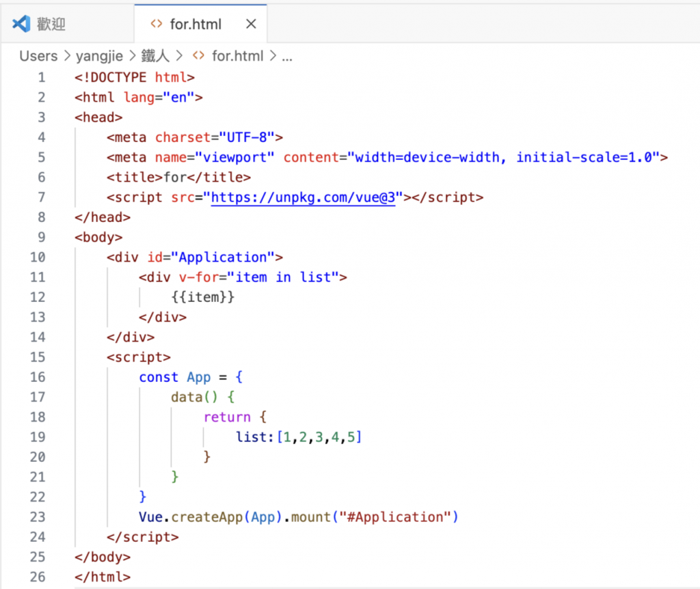Click line number 19 in gutter
The width and height of the screenshot is (700, 589).
(x=38, y=437)
